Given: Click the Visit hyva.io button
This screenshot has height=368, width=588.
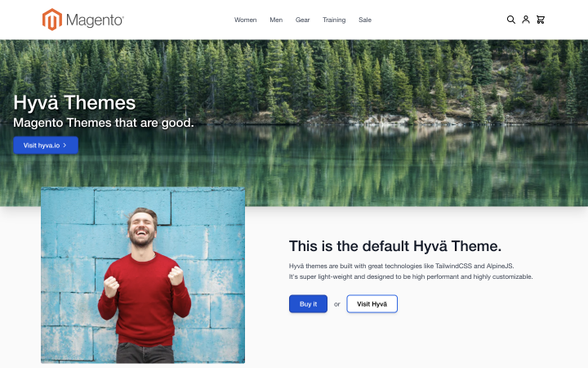Looking at the screenshot, I should click(x=46, y=146).
